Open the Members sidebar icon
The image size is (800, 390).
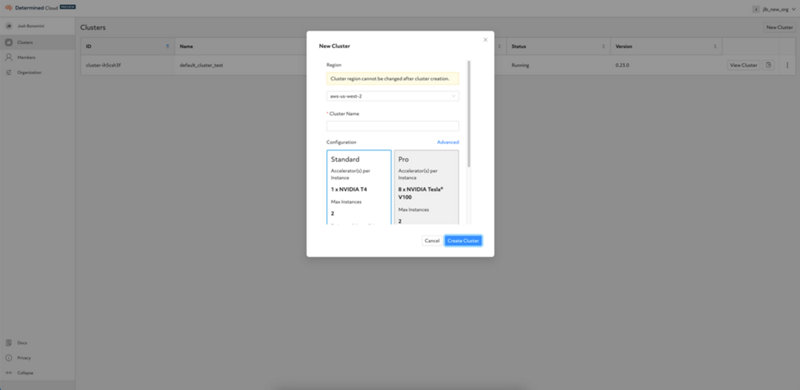tap(9, 57)
